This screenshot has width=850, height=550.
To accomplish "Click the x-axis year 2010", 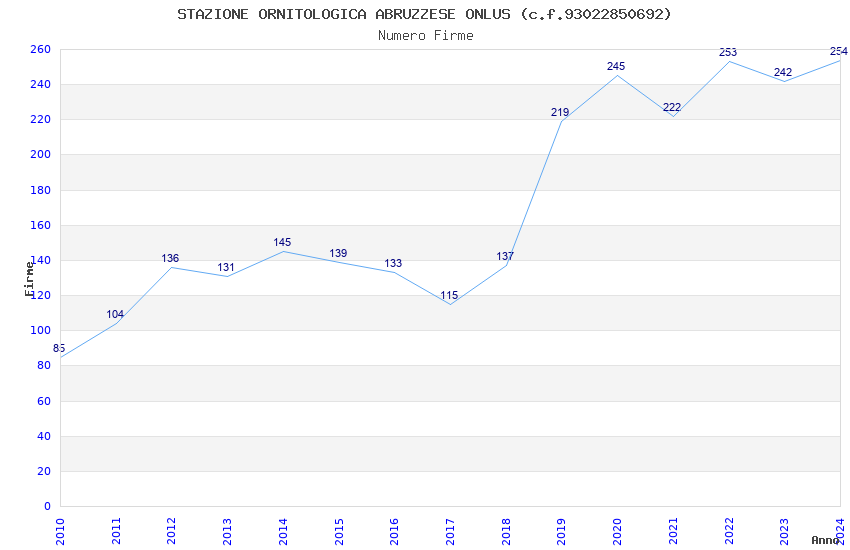I will 60,532.
